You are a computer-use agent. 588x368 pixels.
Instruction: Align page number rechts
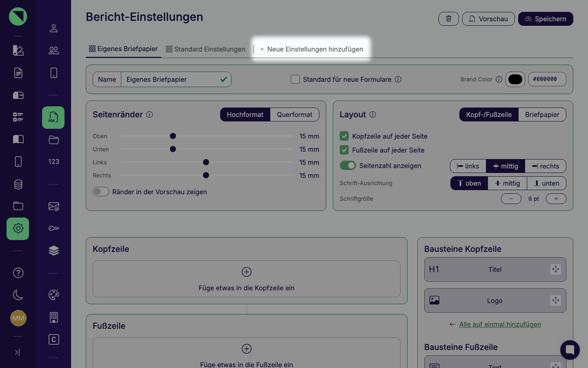click(546, 166)
